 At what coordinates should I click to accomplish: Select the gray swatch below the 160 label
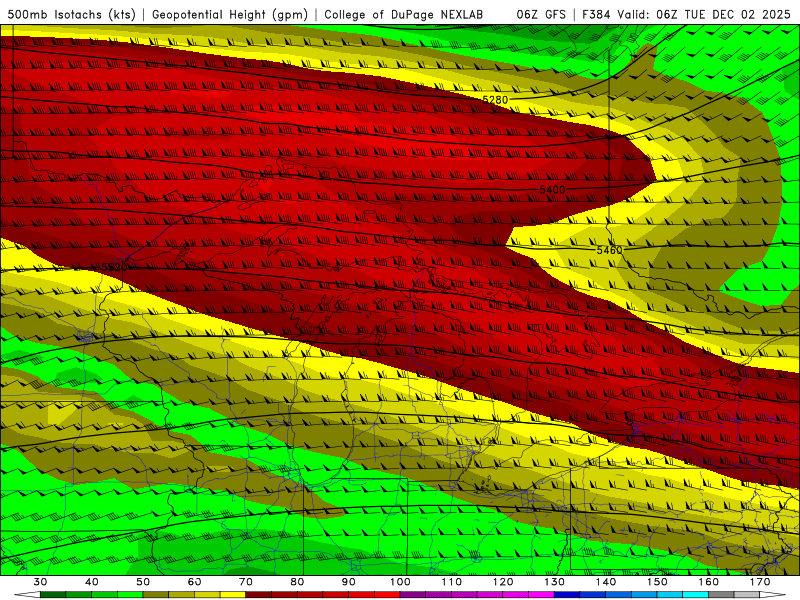pos(721,595)
